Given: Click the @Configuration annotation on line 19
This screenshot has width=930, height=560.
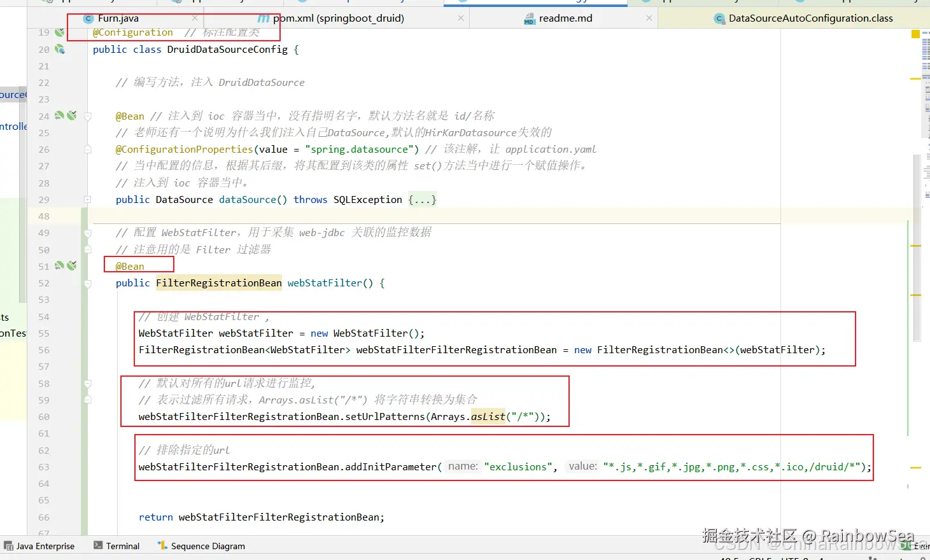Looking at the screenshot, I should click(x=132, y=32).
